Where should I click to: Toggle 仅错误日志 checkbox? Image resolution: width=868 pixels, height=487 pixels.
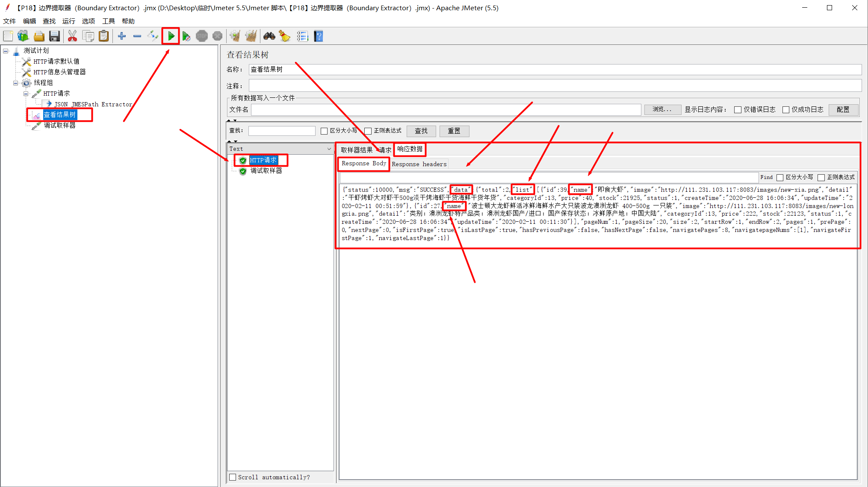point(738,110)
